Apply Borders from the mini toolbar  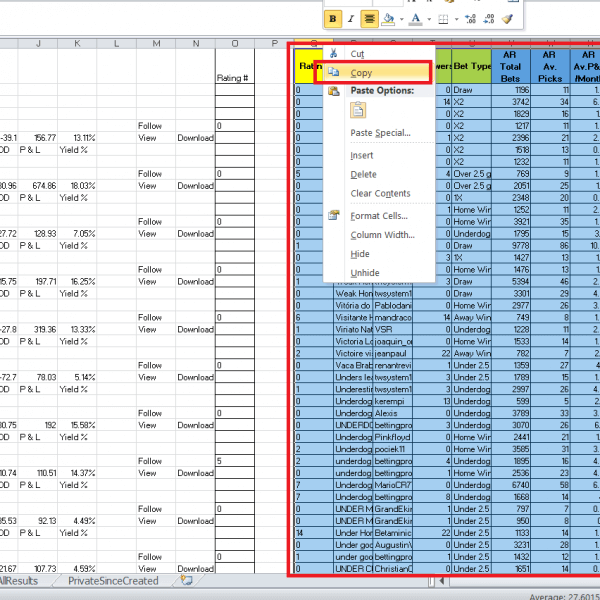[x=443, y=19]
